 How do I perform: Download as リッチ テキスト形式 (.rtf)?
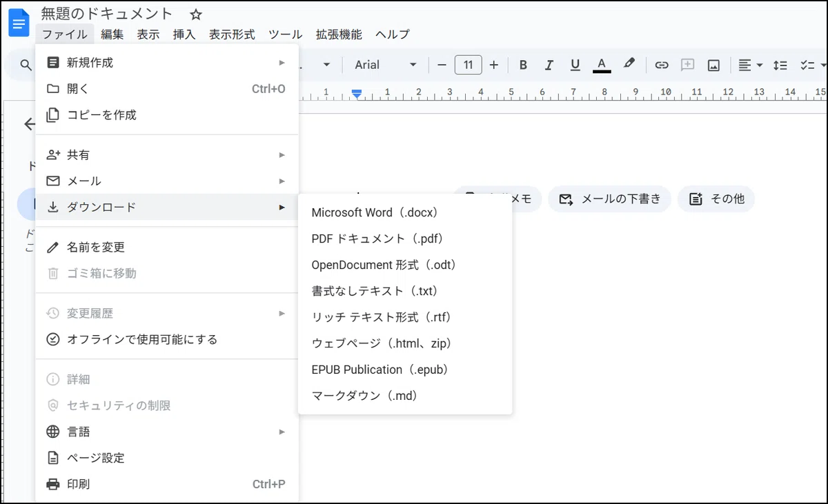(405, 318)
